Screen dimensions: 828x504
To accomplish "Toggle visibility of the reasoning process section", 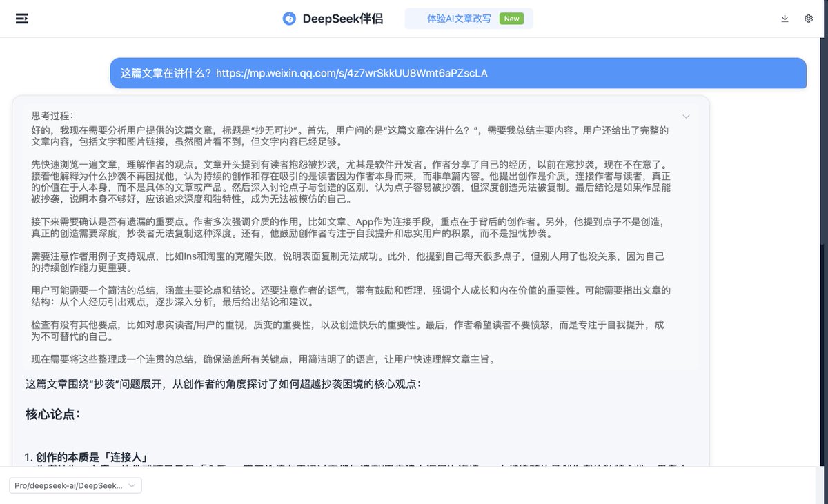I will [x=686, y=116].
